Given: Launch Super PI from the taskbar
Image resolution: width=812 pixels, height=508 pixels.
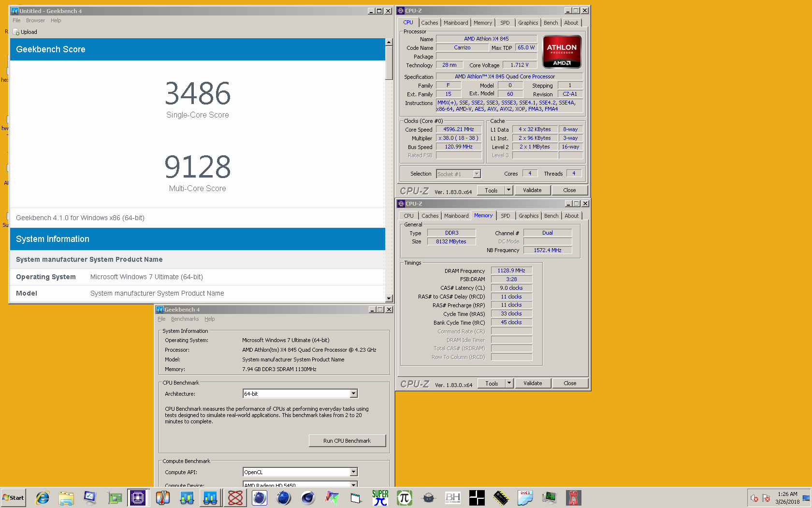Looking at the screenshot, I should tap(380, 497).
